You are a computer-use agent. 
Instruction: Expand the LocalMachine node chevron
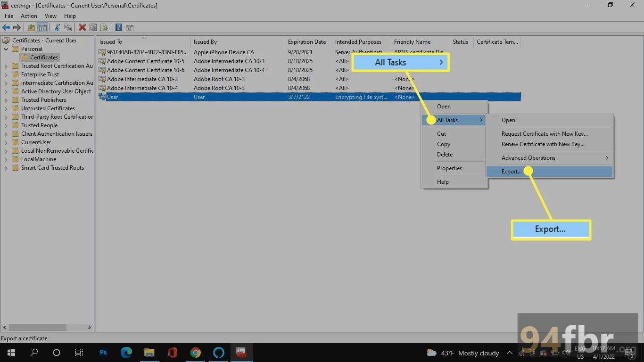[6, 159]
